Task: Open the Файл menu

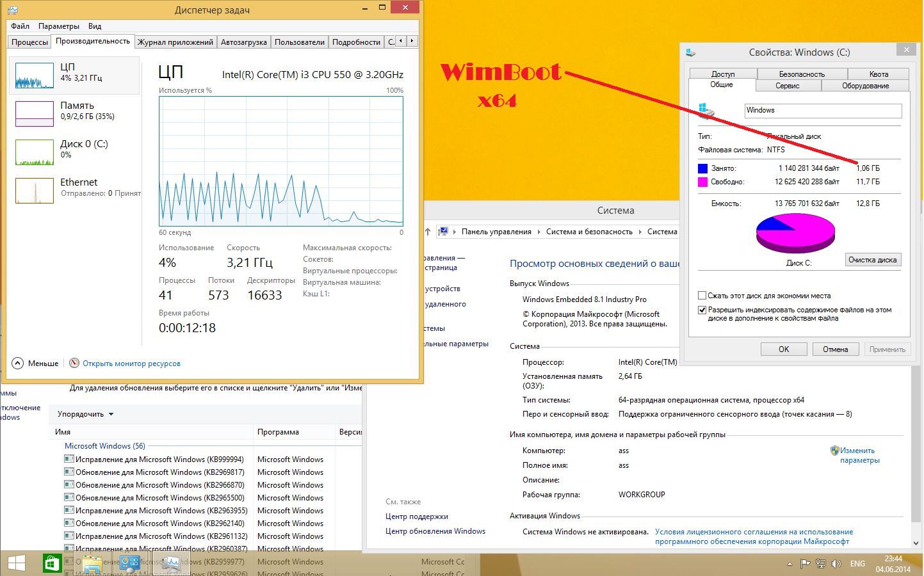Action: click(20, 26)
